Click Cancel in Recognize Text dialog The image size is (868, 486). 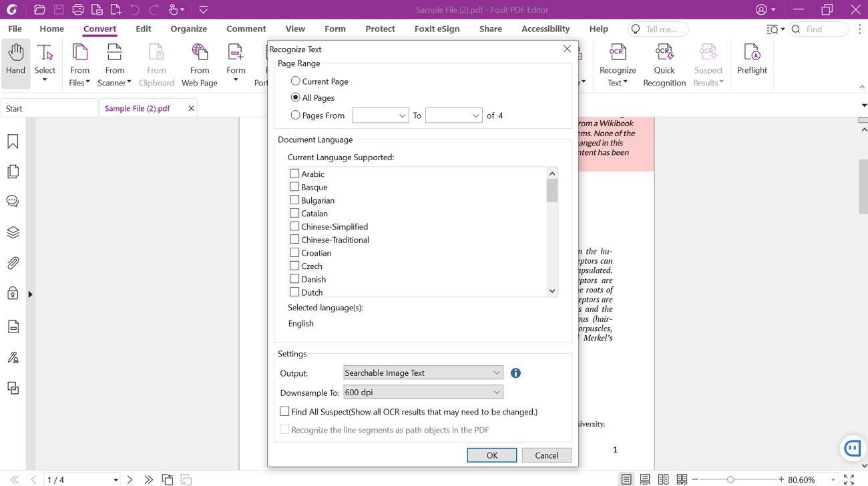[x=547, y=455]
